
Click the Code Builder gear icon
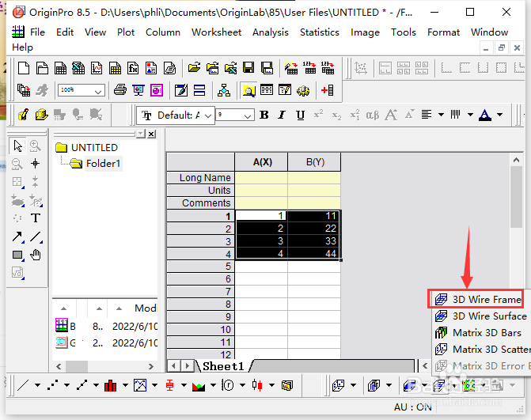303,90
